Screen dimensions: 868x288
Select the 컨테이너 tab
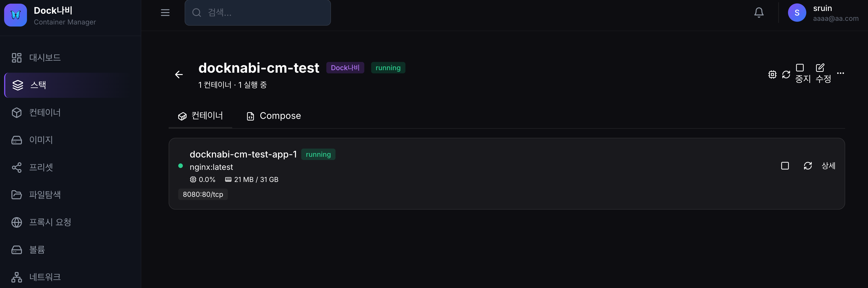[x=200, y=116]
